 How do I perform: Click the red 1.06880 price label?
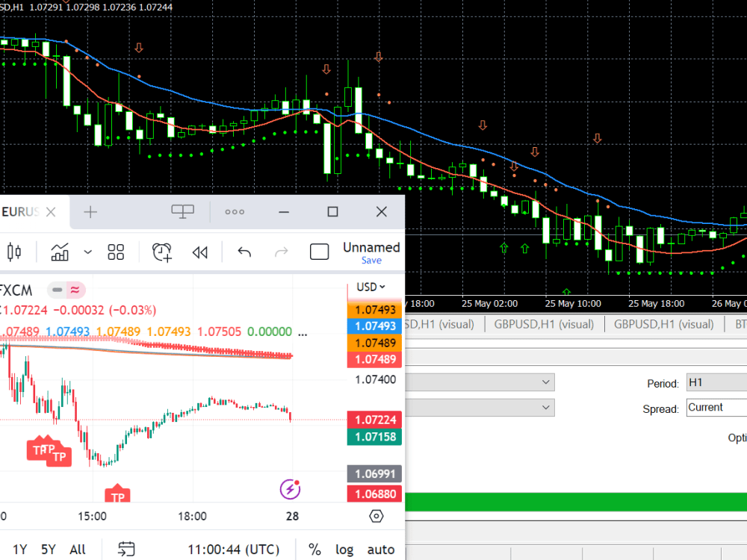click(x=374, y=494)
